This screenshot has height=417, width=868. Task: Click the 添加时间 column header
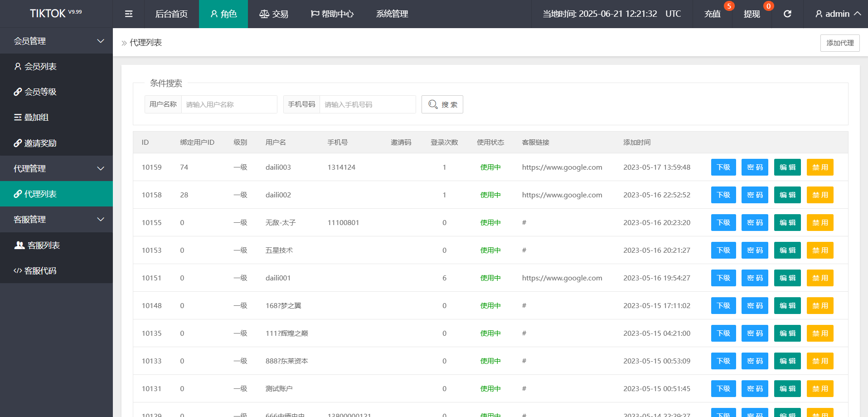pos(637,142)
